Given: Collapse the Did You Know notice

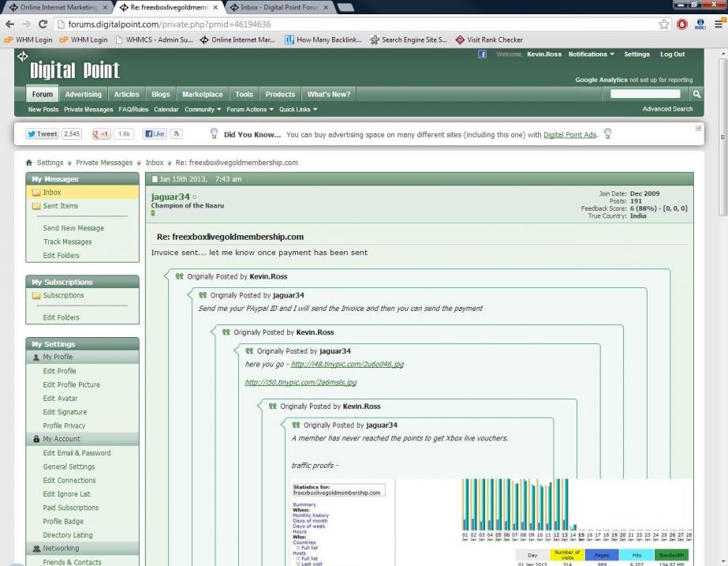Looking at the screenshot, I should coord(698,128).
